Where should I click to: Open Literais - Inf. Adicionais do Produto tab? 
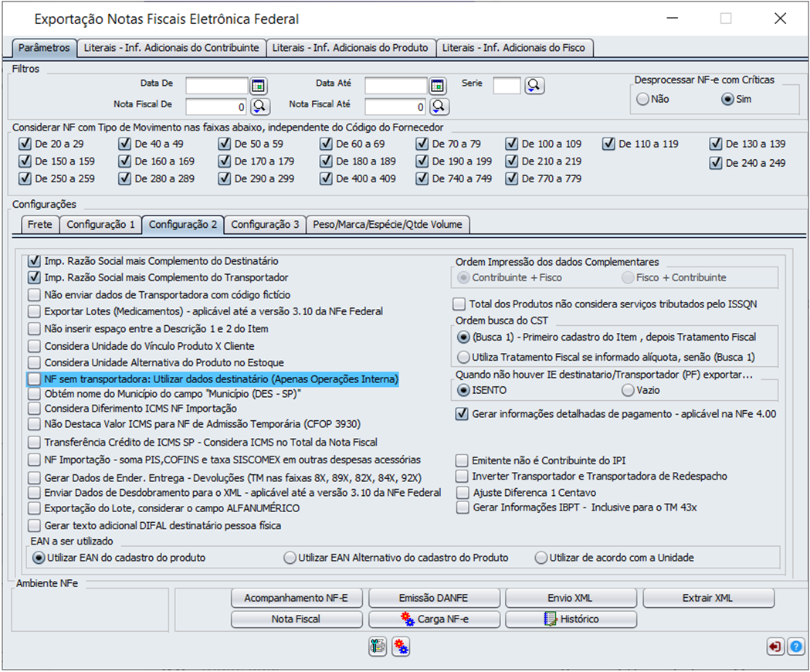pos(351,48)
